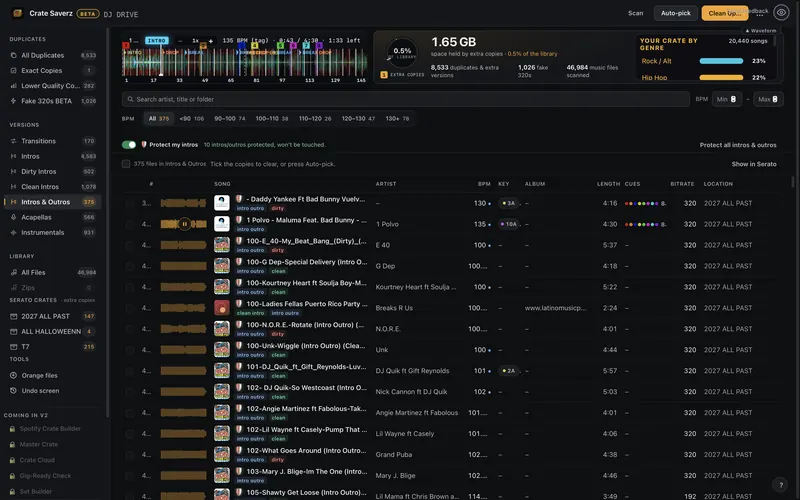Image resolution: width=800 pixels, height=500 pixels.
Task: Open the help question mark button
Action: [780, 485]
